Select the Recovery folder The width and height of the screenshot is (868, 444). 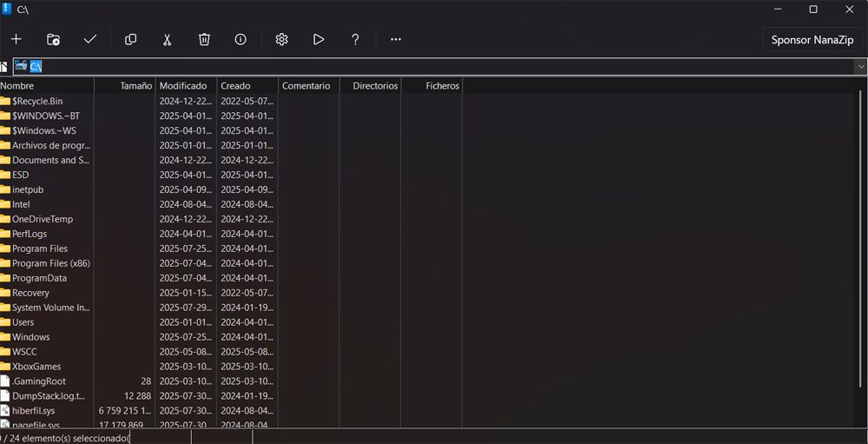tap(30, 293)
